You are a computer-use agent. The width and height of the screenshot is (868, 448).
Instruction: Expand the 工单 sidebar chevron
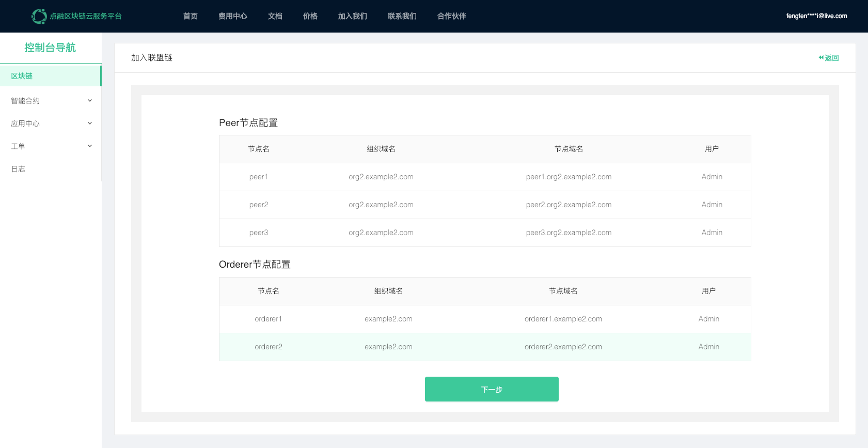coord(90,146)
